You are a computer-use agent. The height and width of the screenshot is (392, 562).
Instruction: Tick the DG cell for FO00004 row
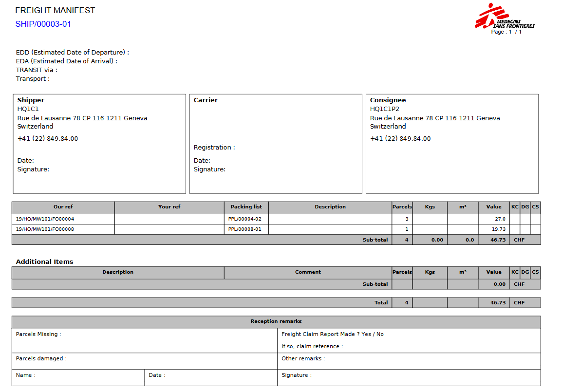525,219
